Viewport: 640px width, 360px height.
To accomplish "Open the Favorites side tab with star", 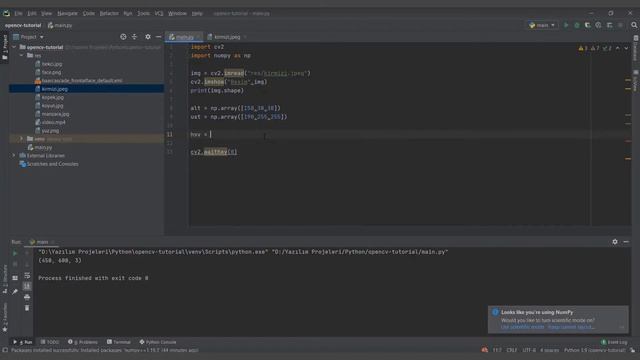I will tap(5, 318).
